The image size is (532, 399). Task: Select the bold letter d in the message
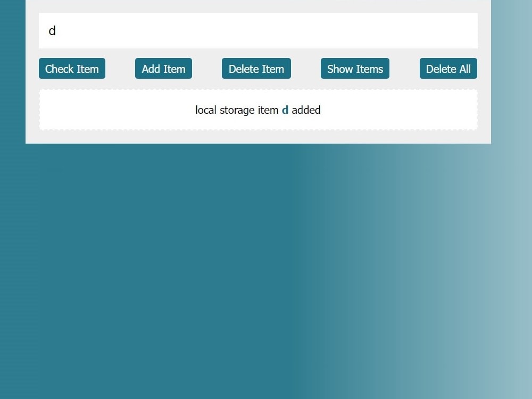click(x=285, y=110)
